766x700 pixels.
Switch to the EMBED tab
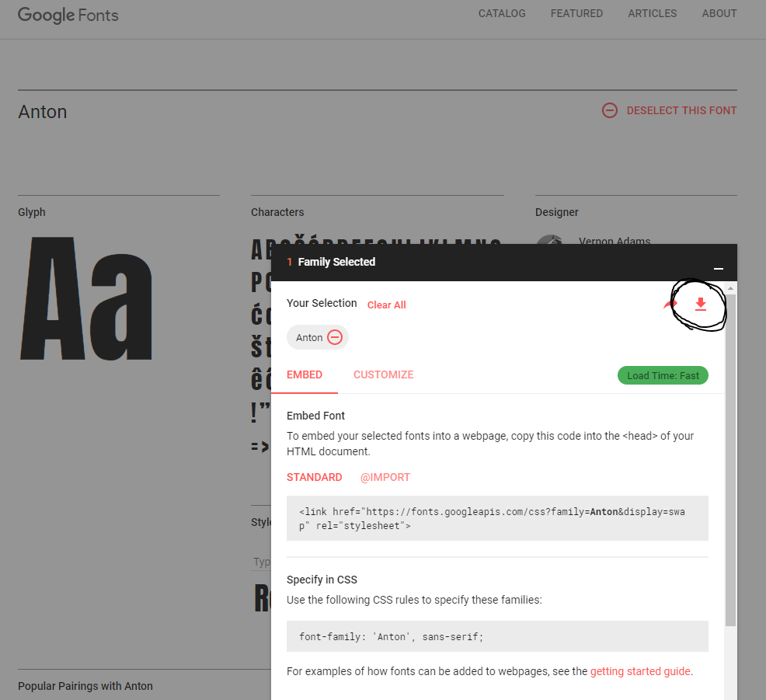coord(305,374)
